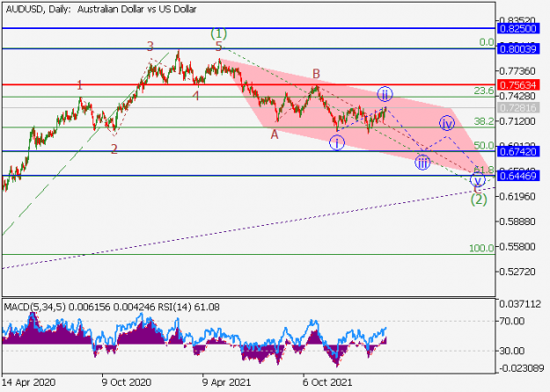This screenshot has height=392, width=550.
Task: Click the brown wave 5 label
Action: point(218,46)
